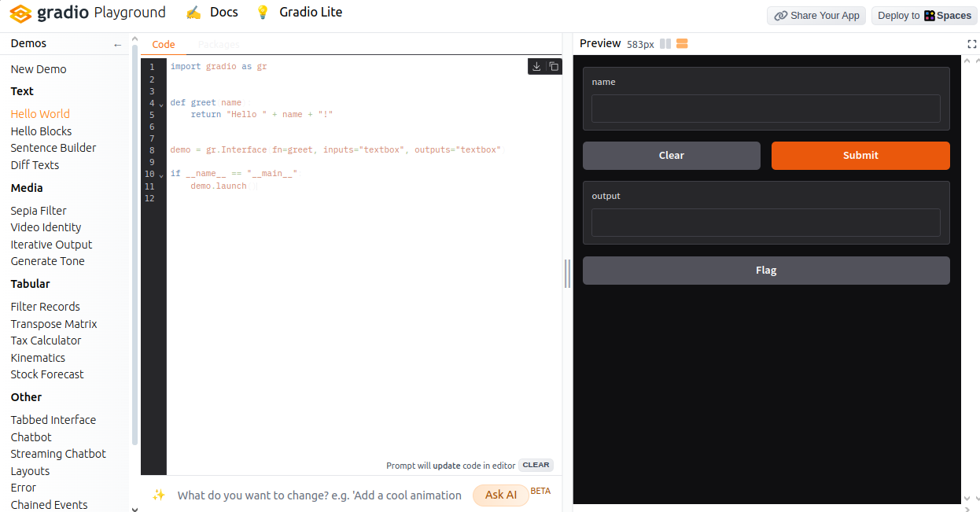Screen dimensions: 980x512
Task: Click the AI prompt input field
Action: click(x=319, y=495)
